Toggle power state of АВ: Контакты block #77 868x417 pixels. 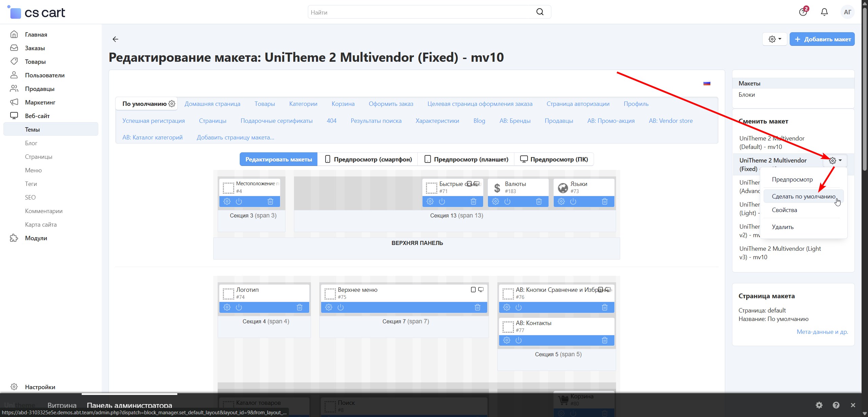(519, 340)
